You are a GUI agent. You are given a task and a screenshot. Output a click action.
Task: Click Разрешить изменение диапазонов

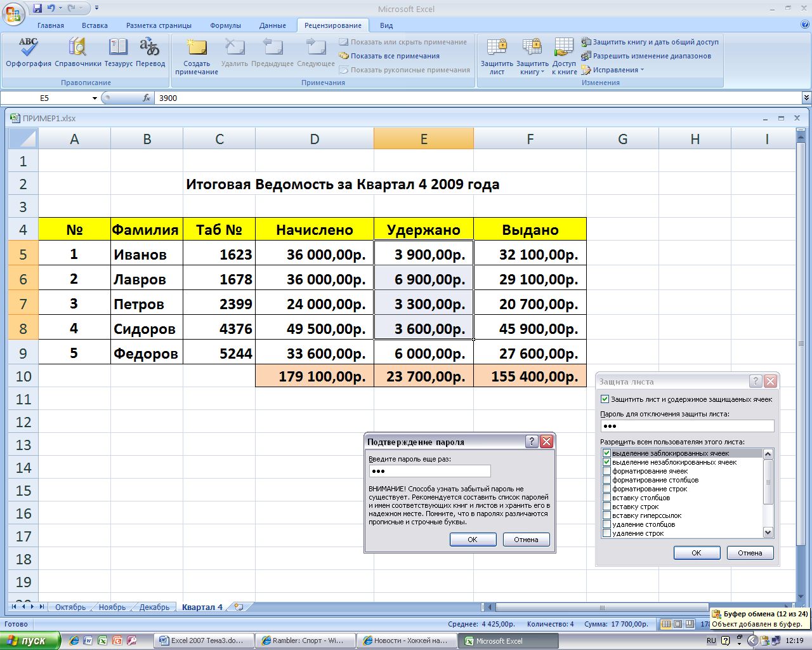point(646,56)
